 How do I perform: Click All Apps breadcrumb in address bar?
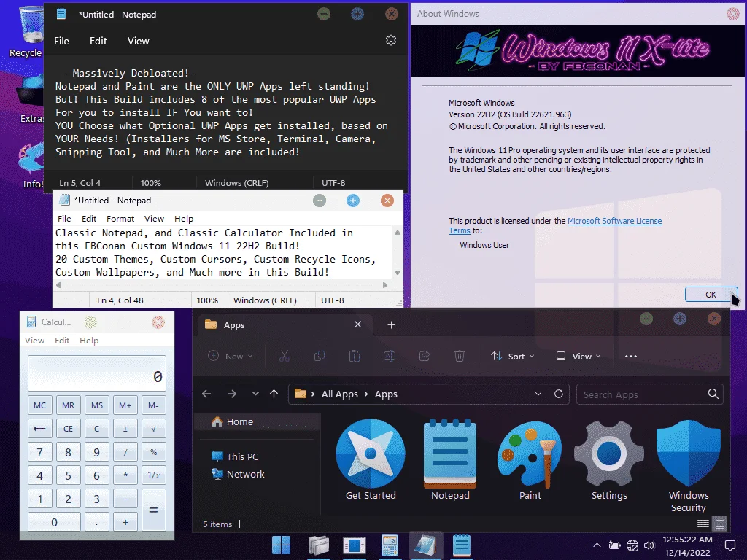(340, 394)
